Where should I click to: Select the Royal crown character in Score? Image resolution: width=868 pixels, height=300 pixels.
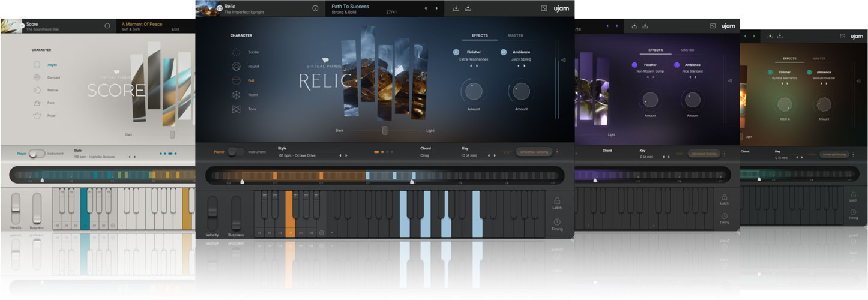point(37,115)
